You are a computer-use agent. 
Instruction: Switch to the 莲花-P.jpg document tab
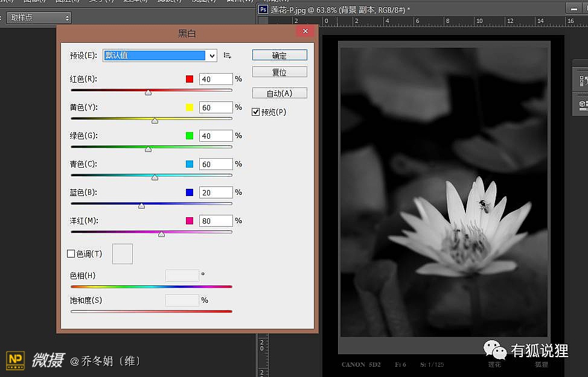pyautogui.click(x=338, y=10)
